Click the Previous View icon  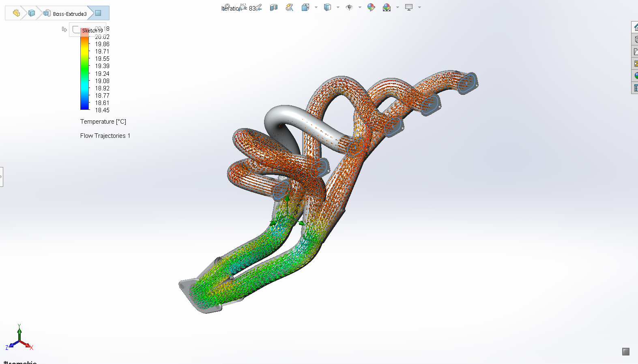point(258,7)
